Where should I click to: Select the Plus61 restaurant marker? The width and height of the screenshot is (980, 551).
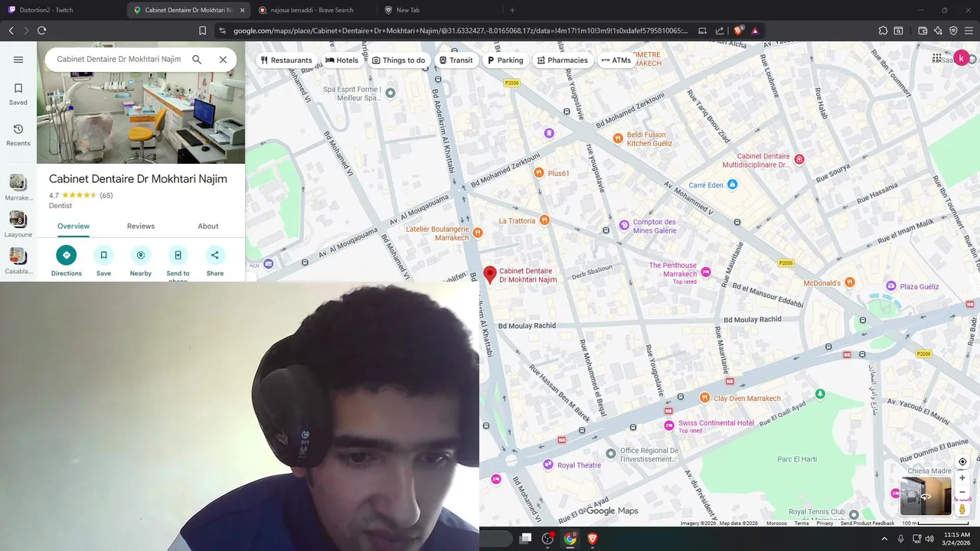pos(539,173)
